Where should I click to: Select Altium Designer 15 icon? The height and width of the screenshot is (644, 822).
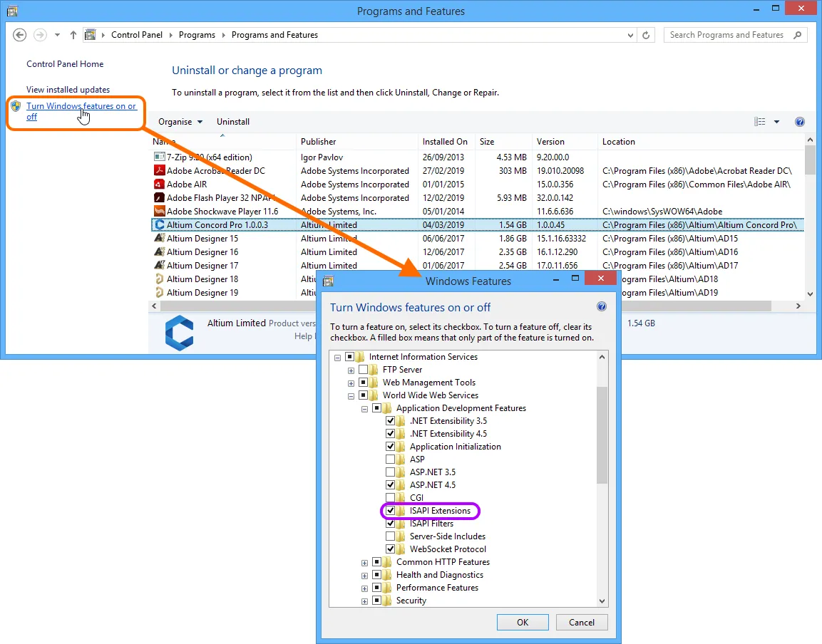(x=160, y=238)
